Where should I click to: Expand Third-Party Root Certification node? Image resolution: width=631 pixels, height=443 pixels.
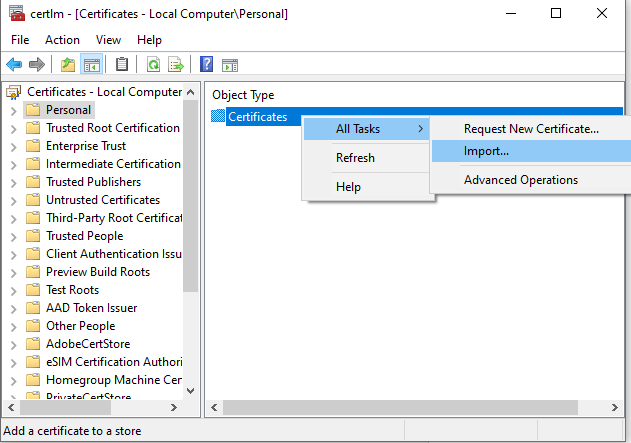[13, 219]
